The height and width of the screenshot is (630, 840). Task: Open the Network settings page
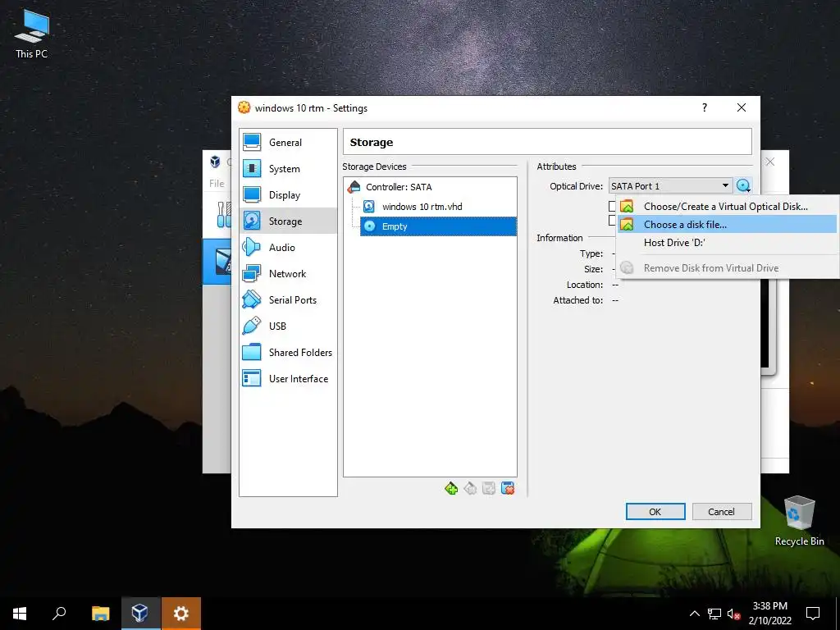[x=288, y=273]
